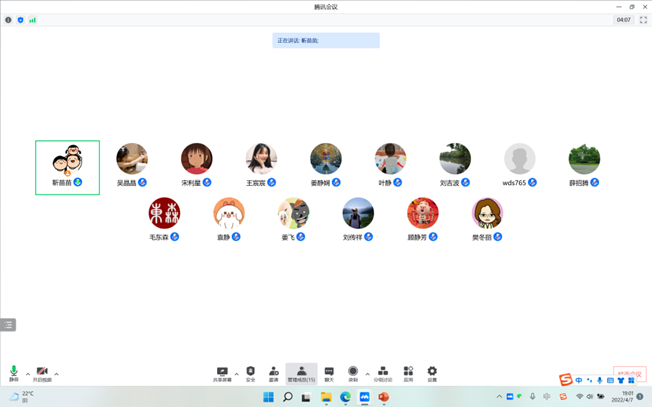Open the Security settings icon
652x407 pixels.
click(250, 372)
